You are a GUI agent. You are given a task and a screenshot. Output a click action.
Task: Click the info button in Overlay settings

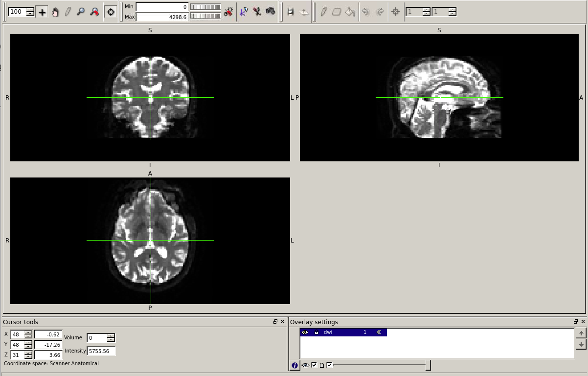coord(294,365)
